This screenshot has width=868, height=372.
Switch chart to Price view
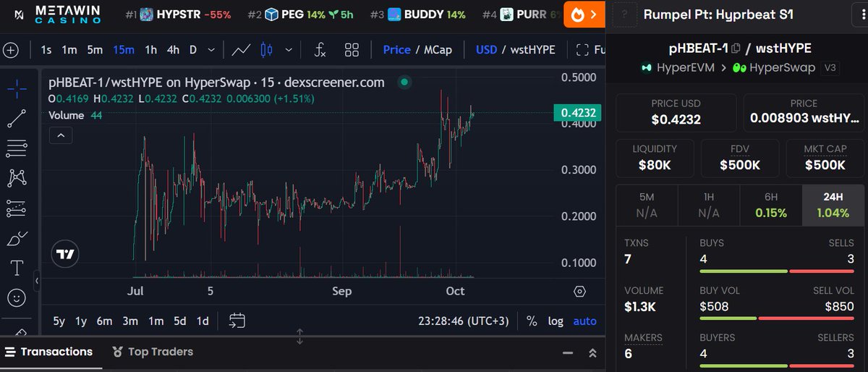pyautogui.click(x=396, y=50)
